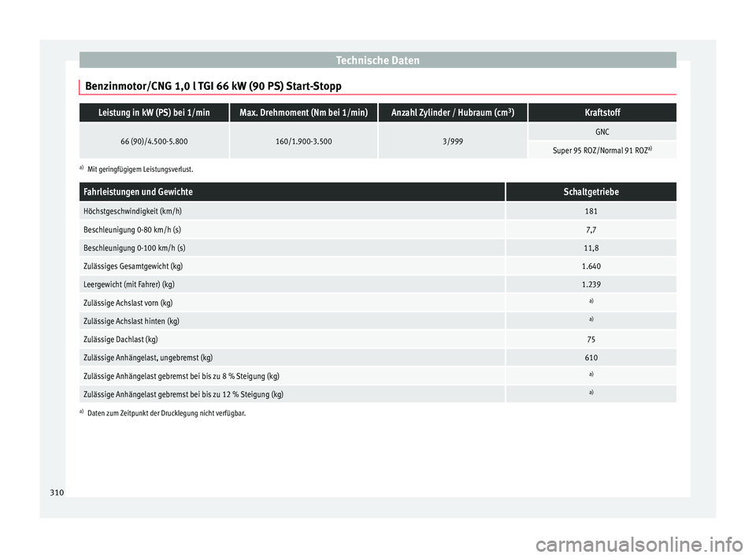Select the value '11,8'
Viewport: 756px width, 558px height.
point(591,248)
